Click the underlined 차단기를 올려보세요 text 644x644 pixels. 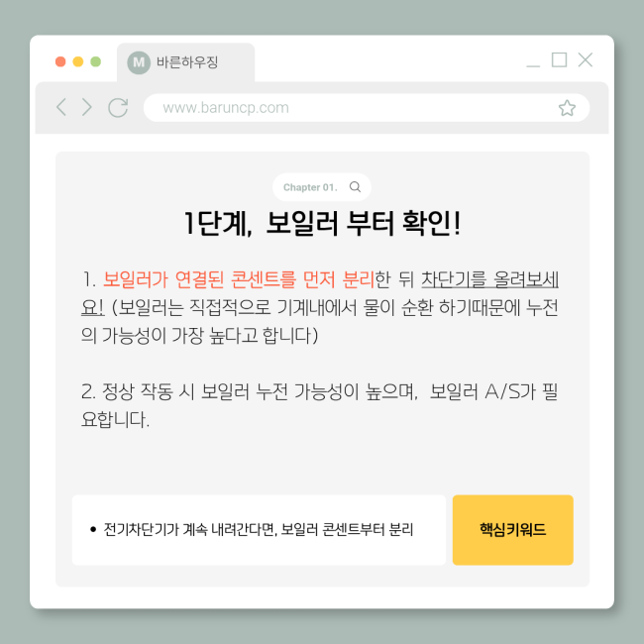[489, 280]
